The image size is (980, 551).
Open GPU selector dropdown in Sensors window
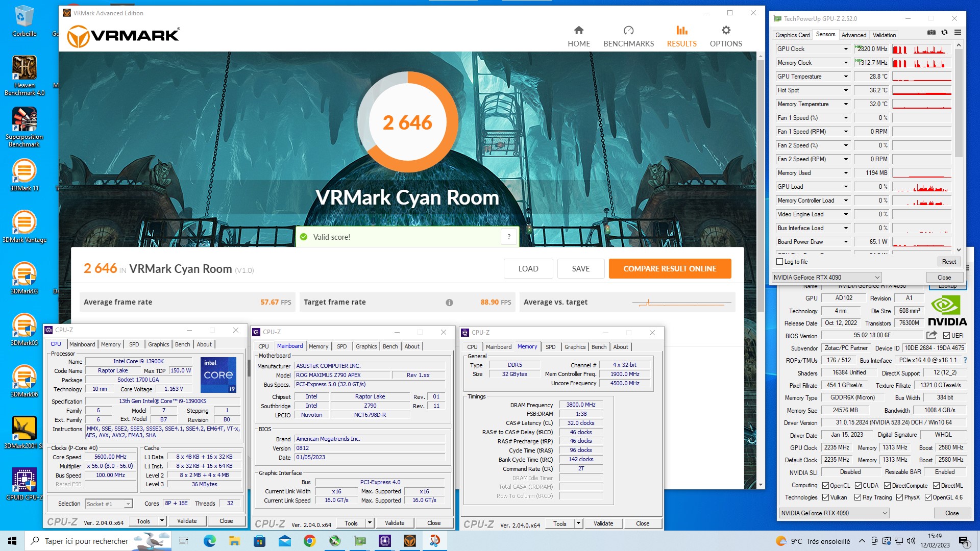coord(826,278)
